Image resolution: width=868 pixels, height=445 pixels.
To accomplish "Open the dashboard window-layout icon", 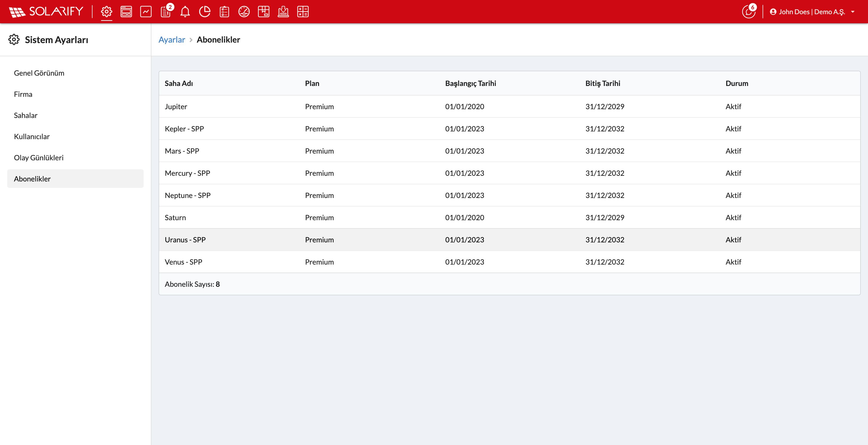I will [x=126, y=12].
